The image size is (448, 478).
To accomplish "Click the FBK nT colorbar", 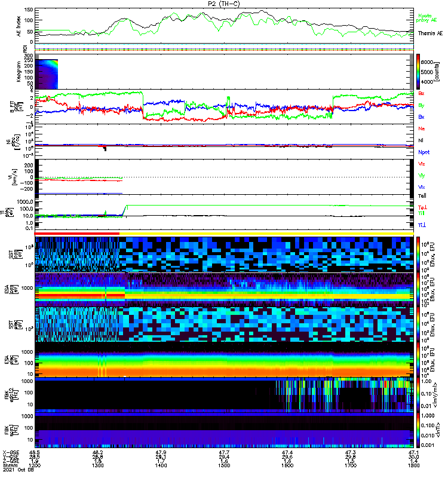I will pyautogui.click(x=418, y=430).
